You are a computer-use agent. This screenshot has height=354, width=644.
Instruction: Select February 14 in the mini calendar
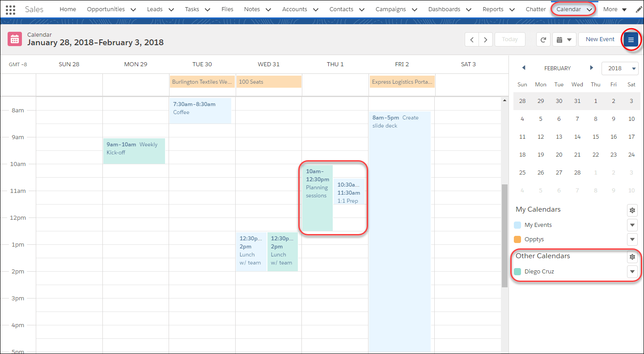(577, 136)
